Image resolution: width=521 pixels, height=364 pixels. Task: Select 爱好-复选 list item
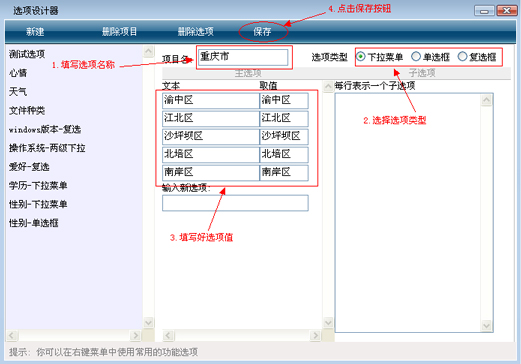click(29, 166)
